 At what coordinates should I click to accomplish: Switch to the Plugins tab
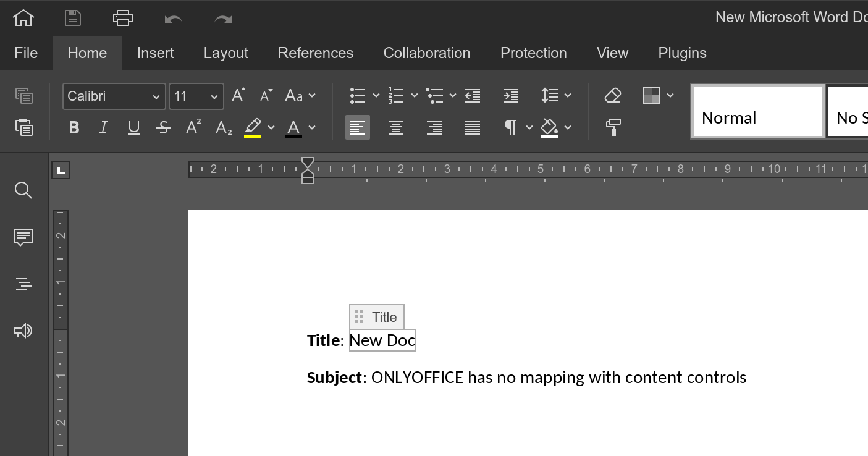click(x=683, y=53)
